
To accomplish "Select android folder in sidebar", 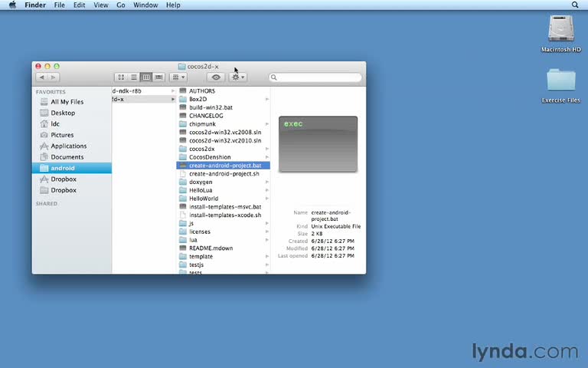I will [x=72, y=168].
